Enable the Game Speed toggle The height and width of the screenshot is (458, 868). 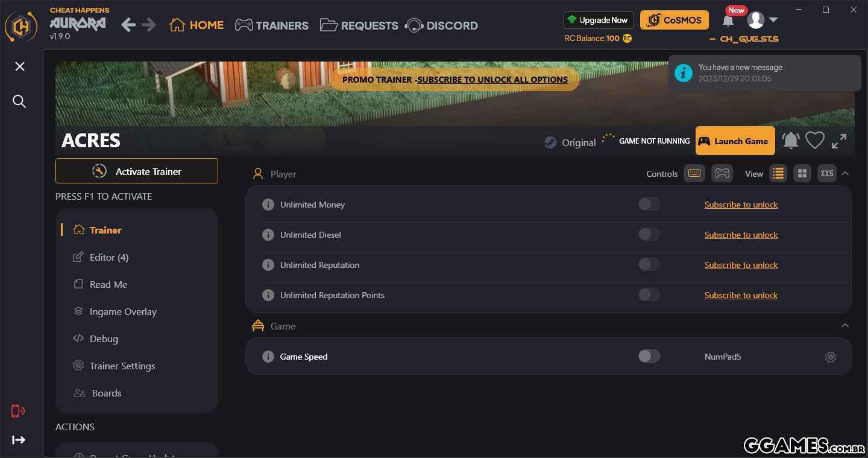point(649,357)
